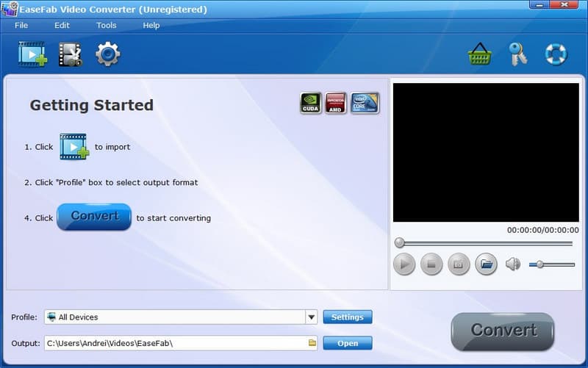Open the video edit tool icon

click(71, 54)
